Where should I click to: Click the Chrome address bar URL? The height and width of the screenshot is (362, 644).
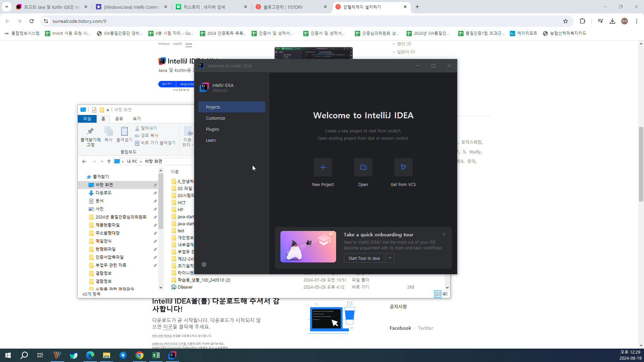[x=79, y=21]
